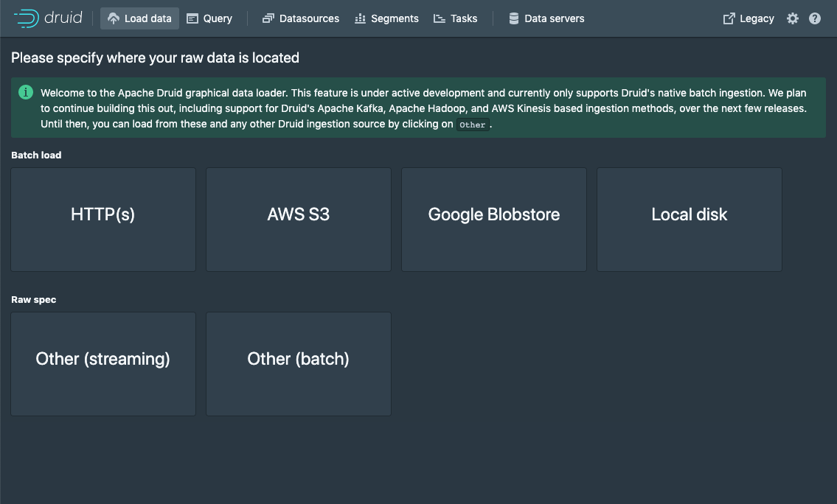Select the HTTP(s) batch load card
This screenshot has height=504, width=837.
tap(103, 219)
